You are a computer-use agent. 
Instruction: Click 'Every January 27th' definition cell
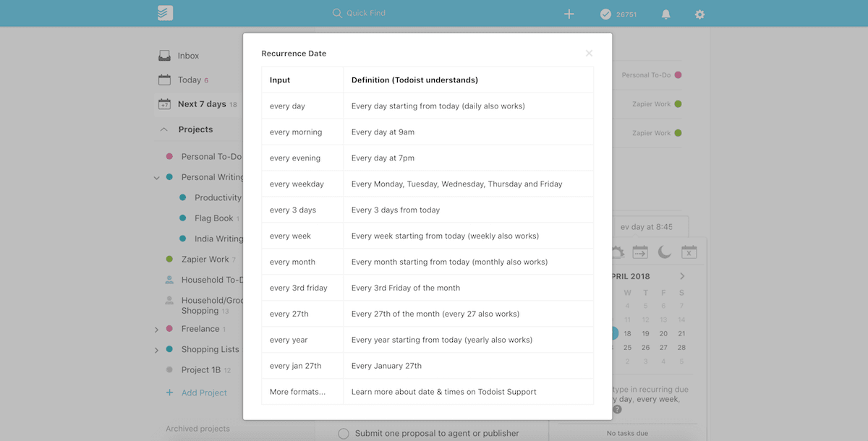pyautogui.click(x=469, y=367)
